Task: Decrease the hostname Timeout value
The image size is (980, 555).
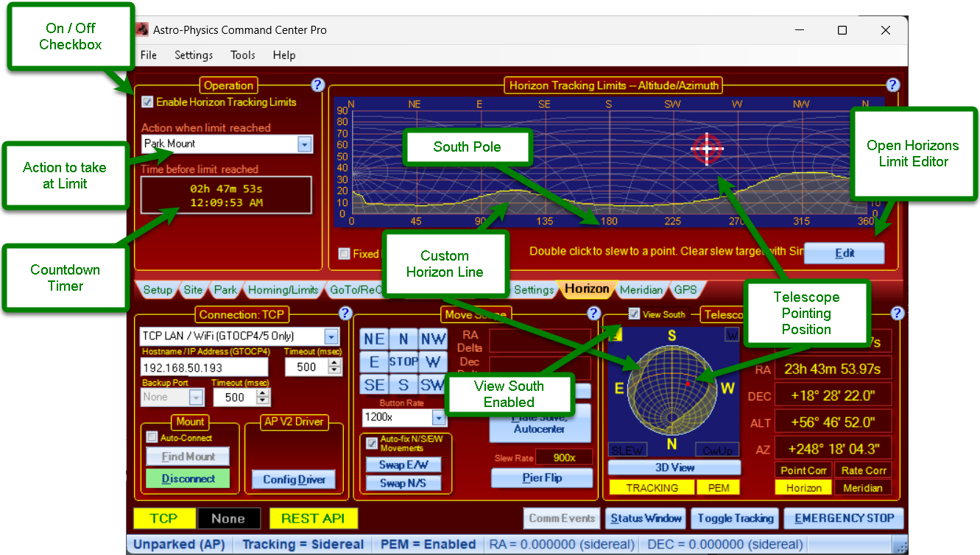Action: click(336, 372)
